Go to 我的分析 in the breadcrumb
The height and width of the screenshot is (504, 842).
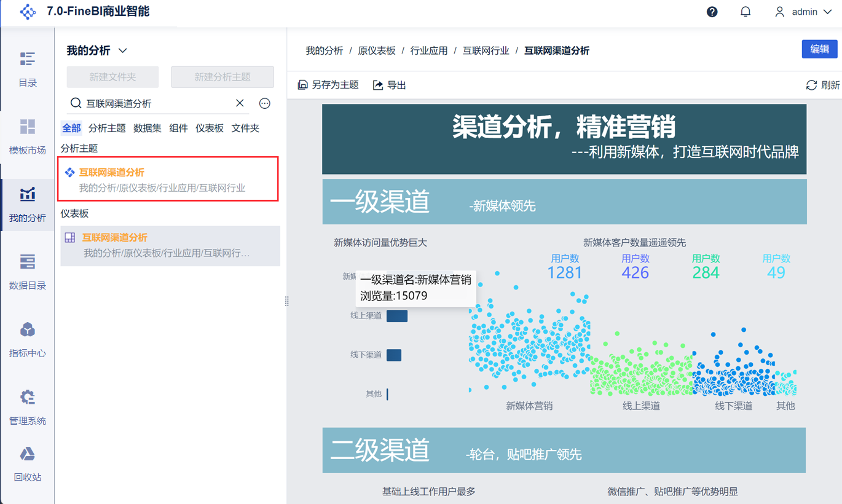pos(325,50)
